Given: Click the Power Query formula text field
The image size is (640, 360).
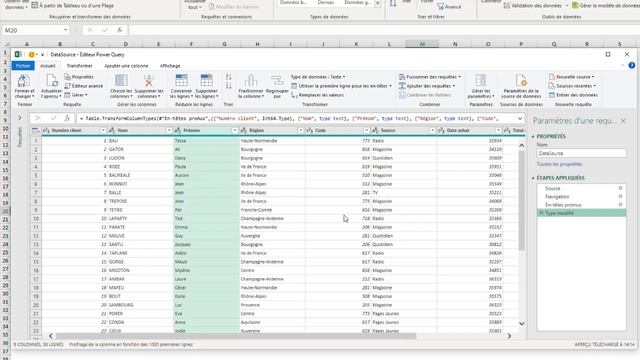Looking at the screenshot, I should (296, 118).
